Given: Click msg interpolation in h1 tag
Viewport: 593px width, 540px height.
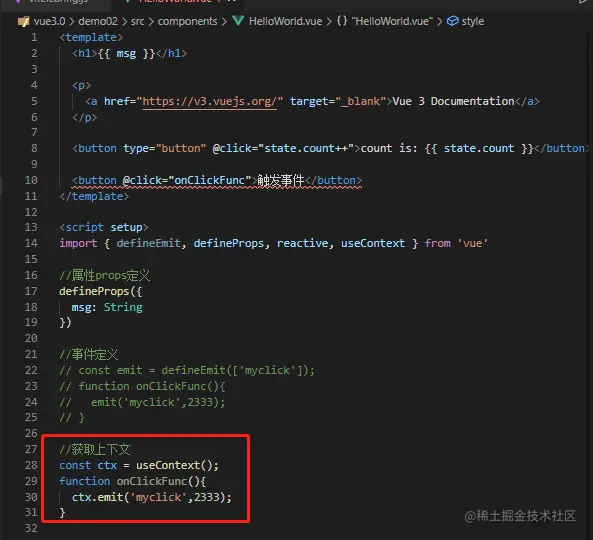Looking at the screenshot, I should click(126, 53).
